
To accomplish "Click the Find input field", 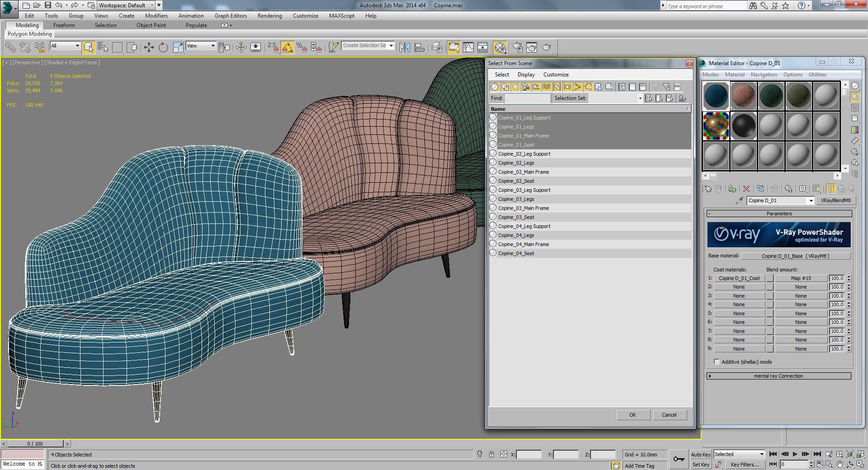I will [527, 98].
